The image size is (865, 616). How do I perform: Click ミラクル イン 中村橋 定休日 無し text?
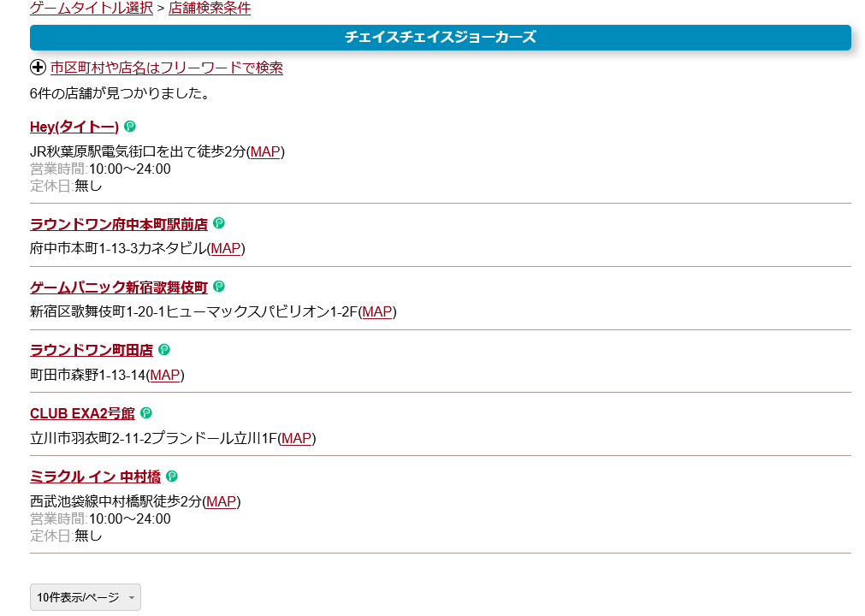coord(66,536)
